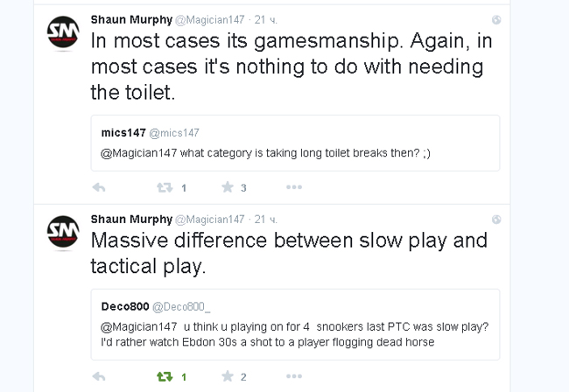The image size is (569, 392).
Task: Favorite the gamesmanship tweet with star
Action: [228, 187]
